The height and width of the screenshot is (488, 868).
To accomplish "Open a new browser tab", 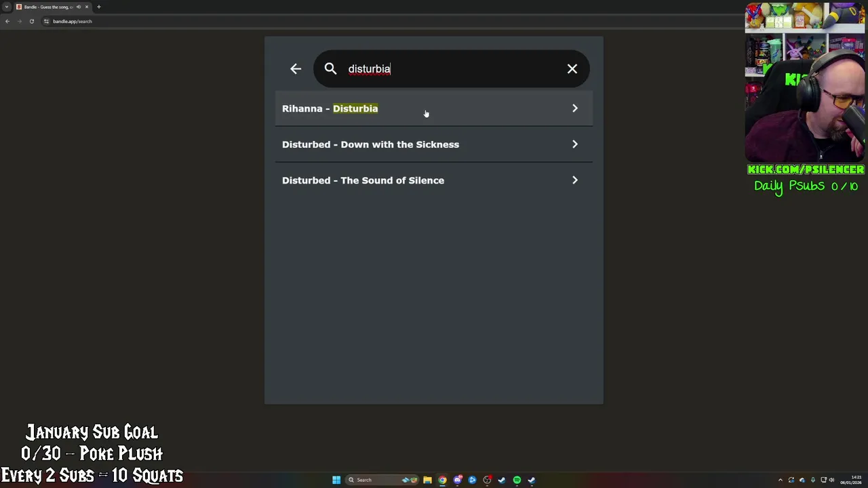I will 98,7.
